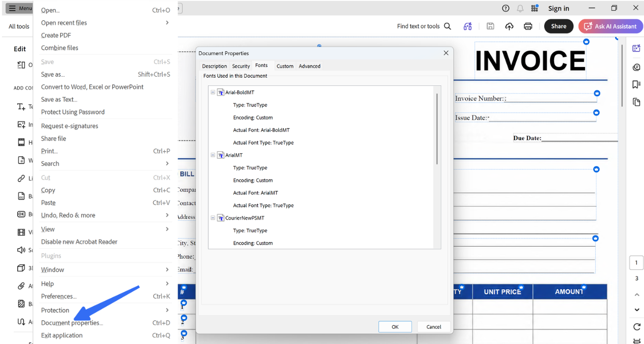
Task: Expand the Search submenu
Action: coord(105,163)
